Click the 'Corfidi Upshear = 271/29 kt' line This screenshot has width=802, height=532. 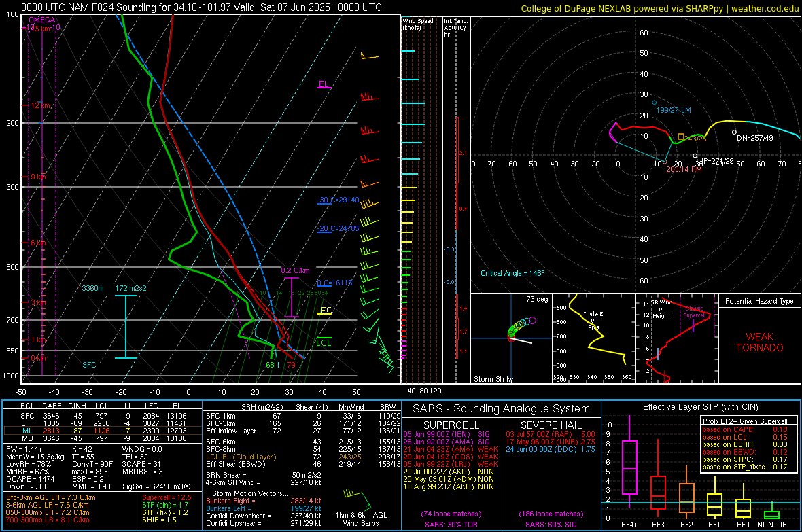tap(264, 523)
